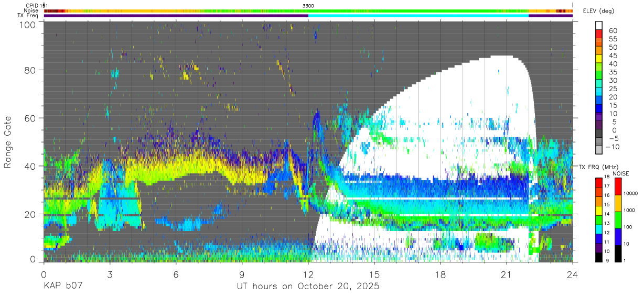Image resolution: width=644 pixels, height=297 pixels.
Task: Pick the red swatch in TX FRQ colorbar
Action: pos(599,182)
